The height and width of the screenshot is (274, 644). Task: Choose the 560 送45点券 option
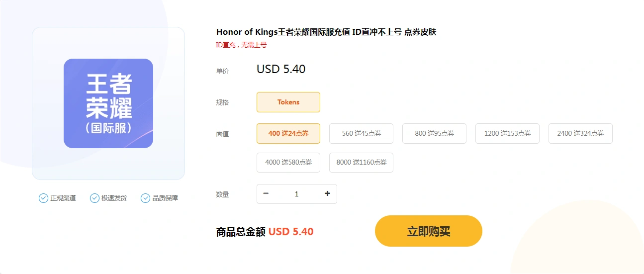pos(361,133)
